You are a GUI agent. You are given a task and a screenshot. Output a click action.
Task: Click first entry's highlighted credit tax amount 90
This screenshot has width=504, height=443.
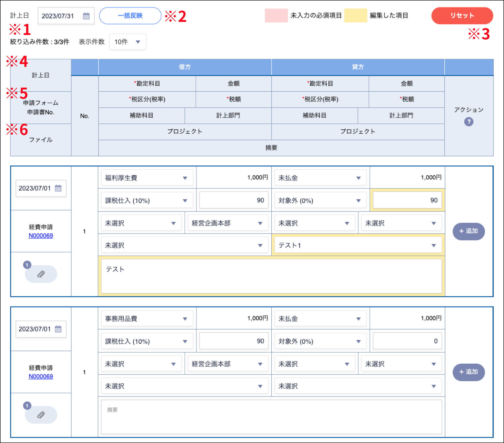tap(407, 200)
